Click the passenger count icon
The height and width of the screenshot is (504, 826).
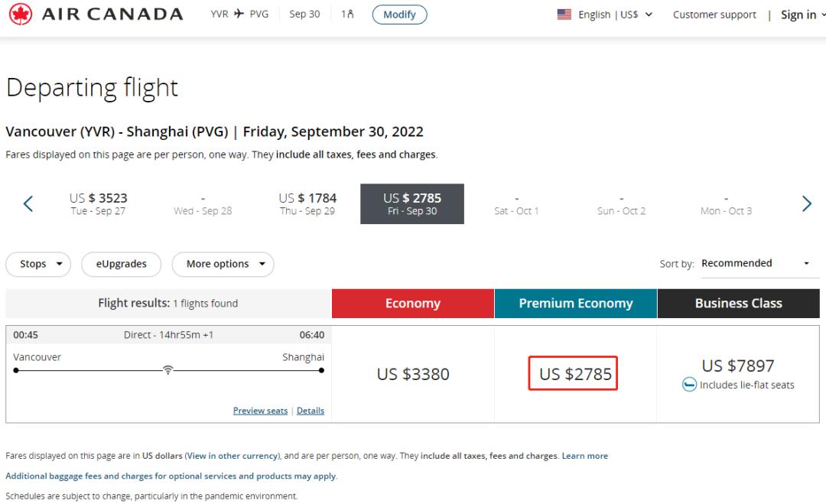click(347, 15)
